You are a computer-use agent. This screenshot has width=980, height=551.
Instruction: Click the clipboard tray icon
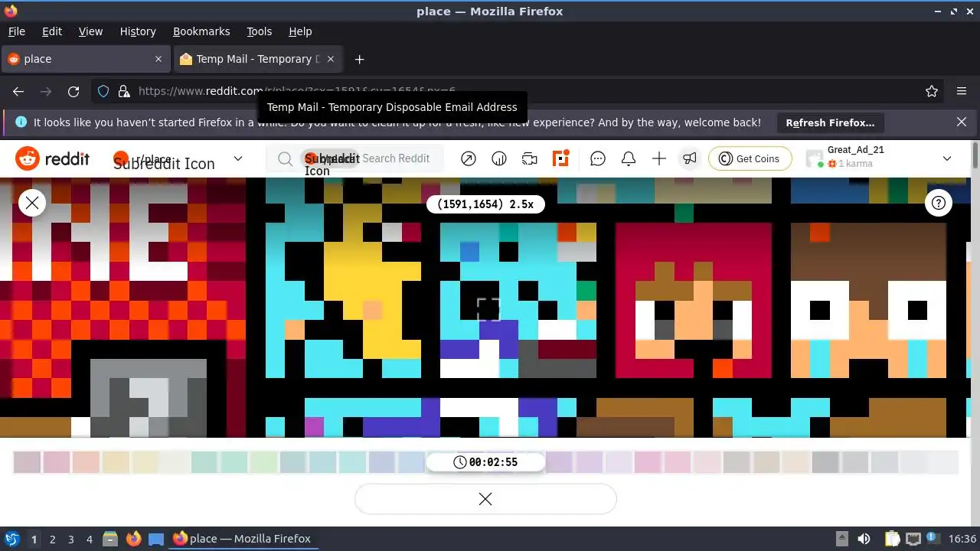pyautogui.click(x=892, y=539)
